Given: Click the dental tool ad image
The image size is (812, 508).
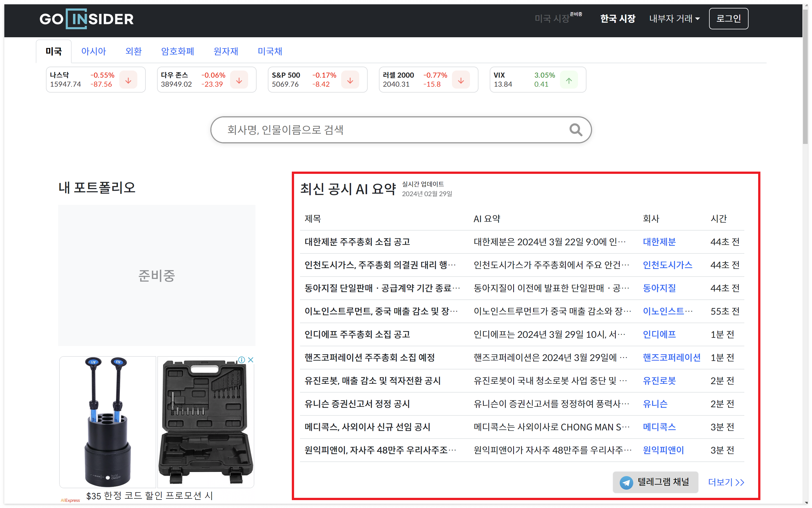Looking at the screenshot, I should pos(108,422).
